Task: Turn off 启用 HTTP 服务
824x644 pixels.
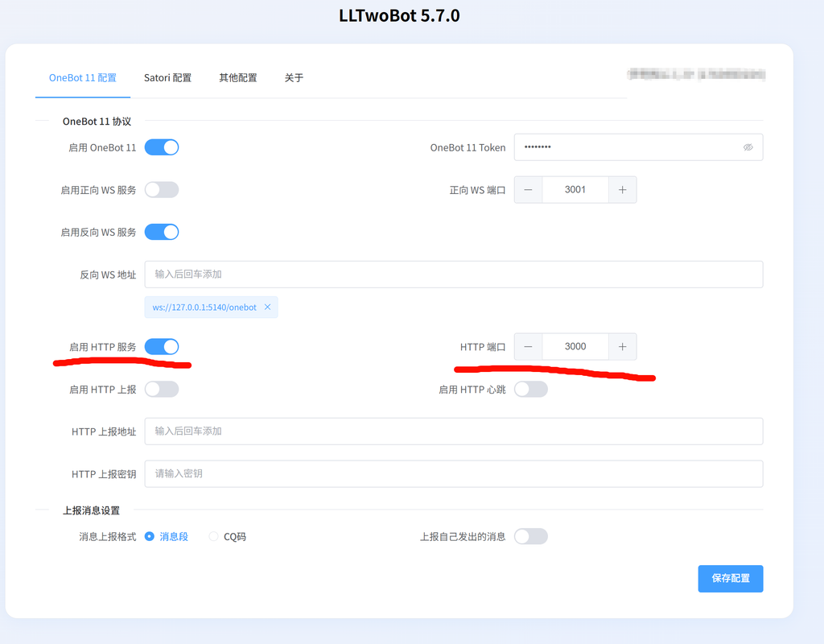Action: [x=161, y=346]
